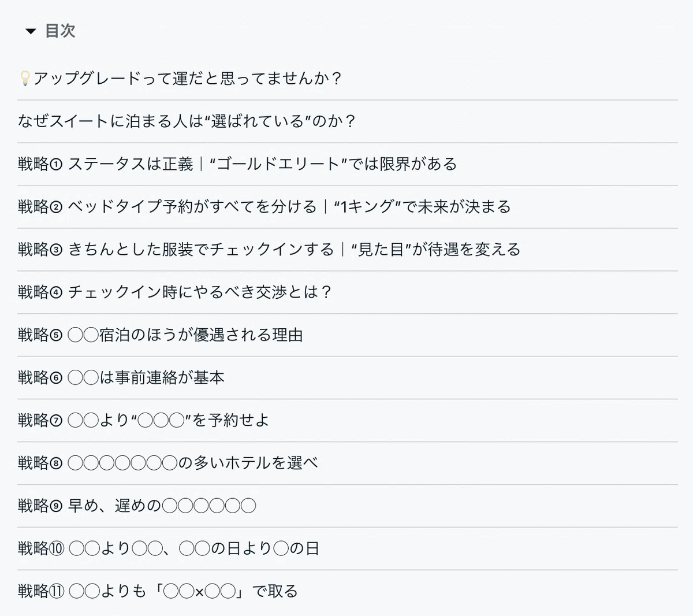Go to 戦略② ベッドタイプ予約 section
The height and width of the screenshot is (616, 693).
tap(264, 207)
